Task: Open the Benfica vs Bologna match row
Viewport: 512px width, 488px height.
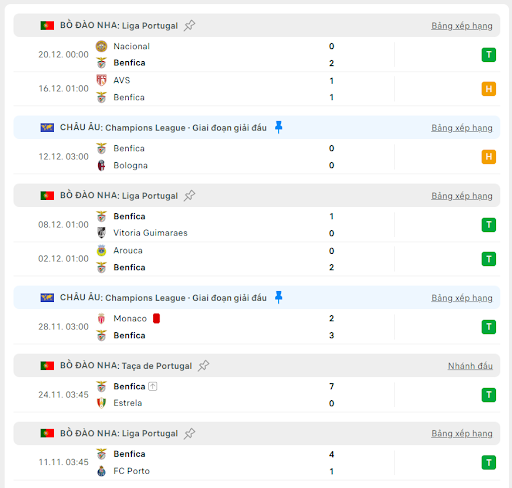Action: coord(257,157)
